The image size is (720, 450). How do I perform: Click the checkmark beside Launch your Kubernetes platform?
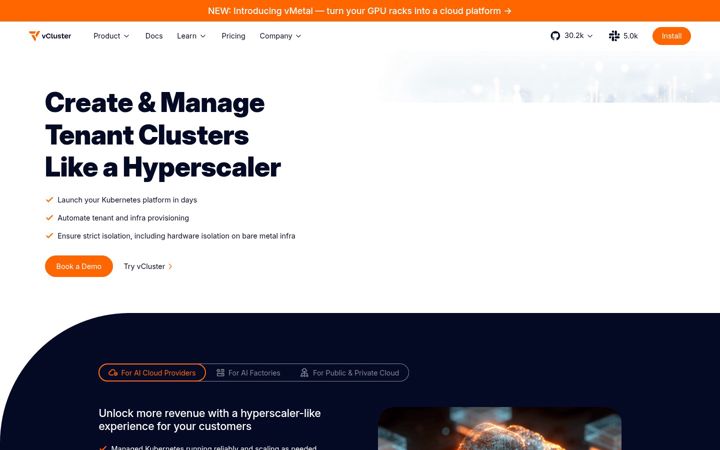pyautogui.click(x=50, y=200)
